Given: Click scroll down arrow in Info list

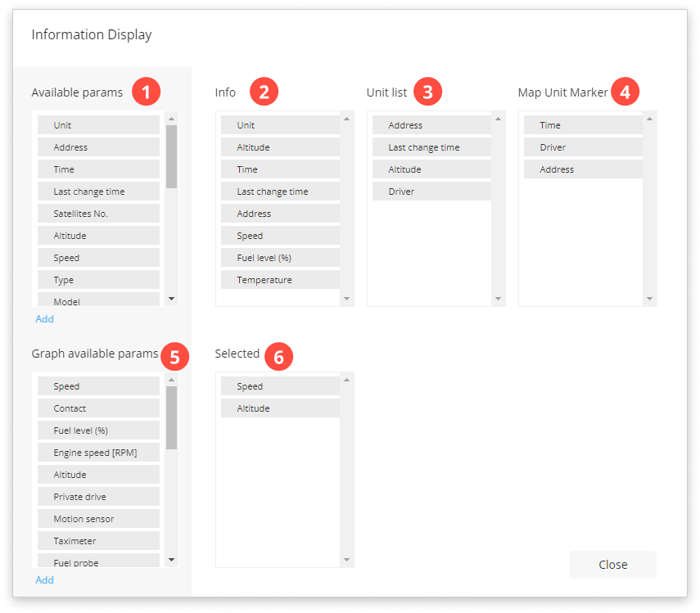Looking at the screenshot, I should 347,299.
